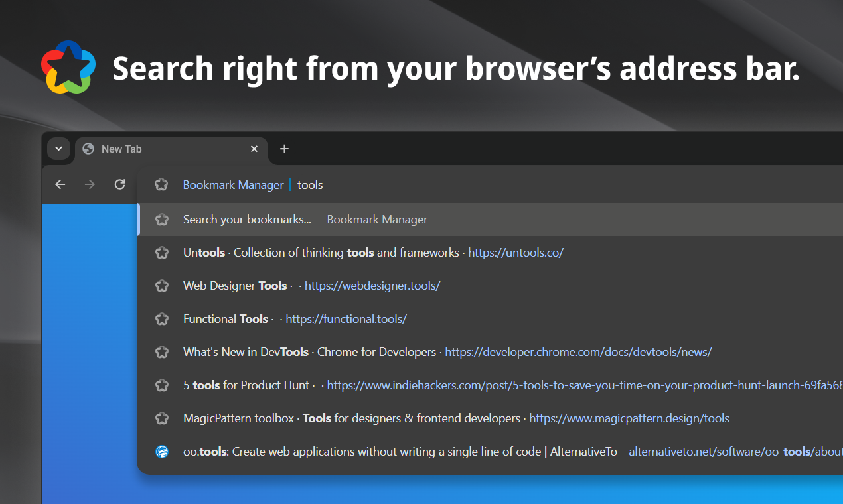This screenshot has width=843, height=504.
Task: Click the forward navigation arrow
Action: point(90,184)
